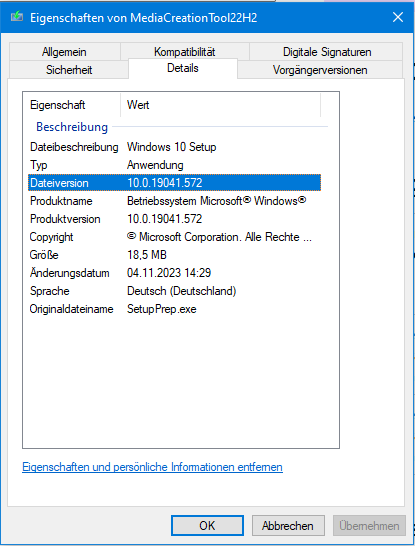Select the Typ Anwendung row

[174, 165]
